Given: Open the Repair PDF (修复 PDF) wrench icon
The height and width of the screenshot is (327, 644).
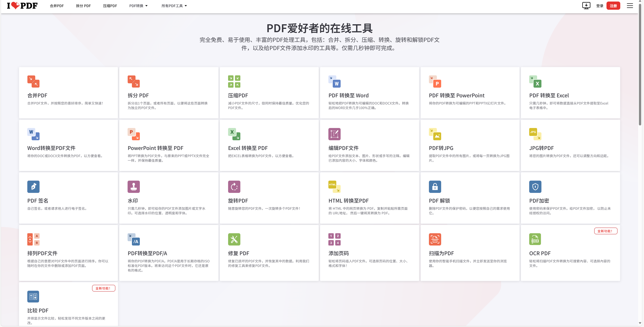Looking at the screenshot, I should [x=234, y=239].
